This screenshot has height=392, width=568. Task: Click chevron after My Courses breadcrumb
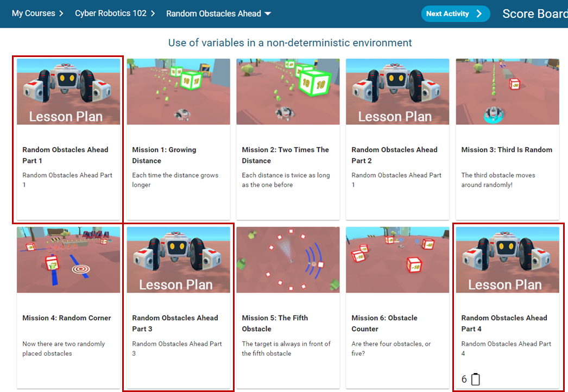[x=61, y=14]
